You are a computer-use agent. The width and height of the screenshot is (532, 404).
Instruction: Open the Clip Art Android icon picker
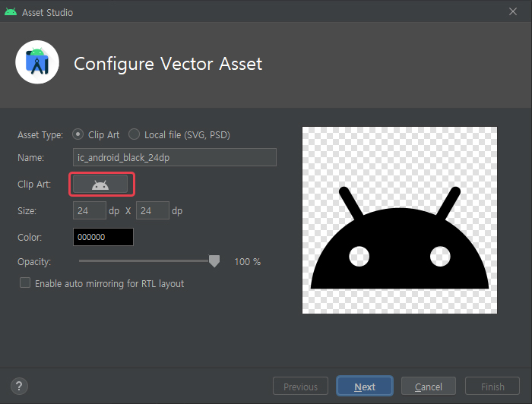click(100, 185)
